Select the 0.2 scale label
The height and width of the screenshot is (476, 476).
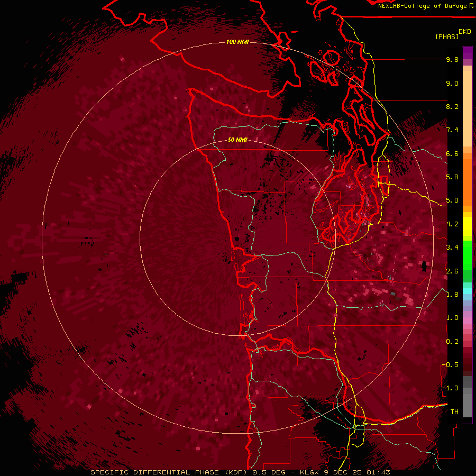[x=452, y=342]
